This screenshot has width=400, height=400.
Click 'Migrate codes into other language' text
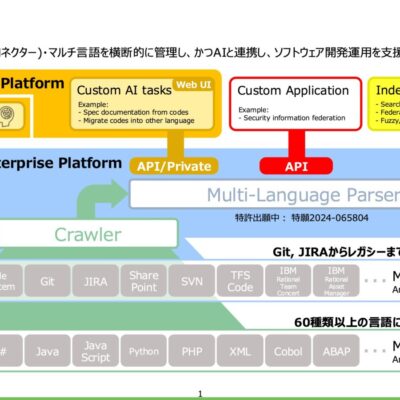point(139,121)
